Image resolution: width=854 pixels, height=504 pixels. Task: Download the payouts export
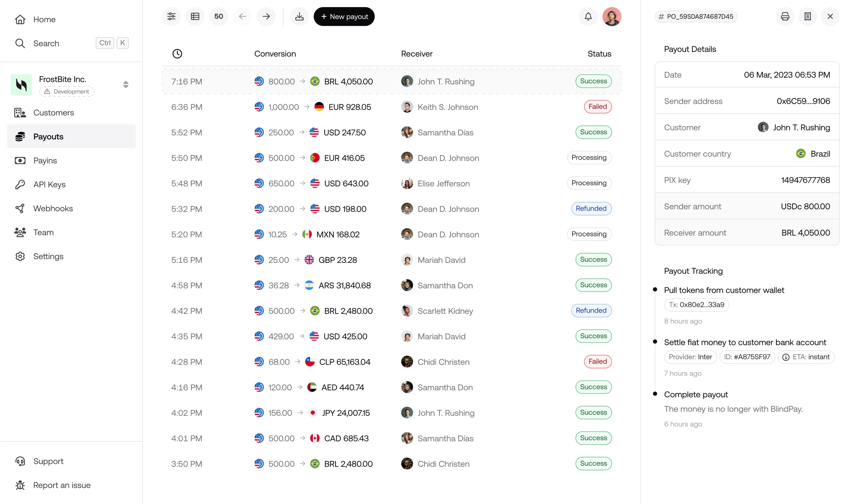click(299, 16)
